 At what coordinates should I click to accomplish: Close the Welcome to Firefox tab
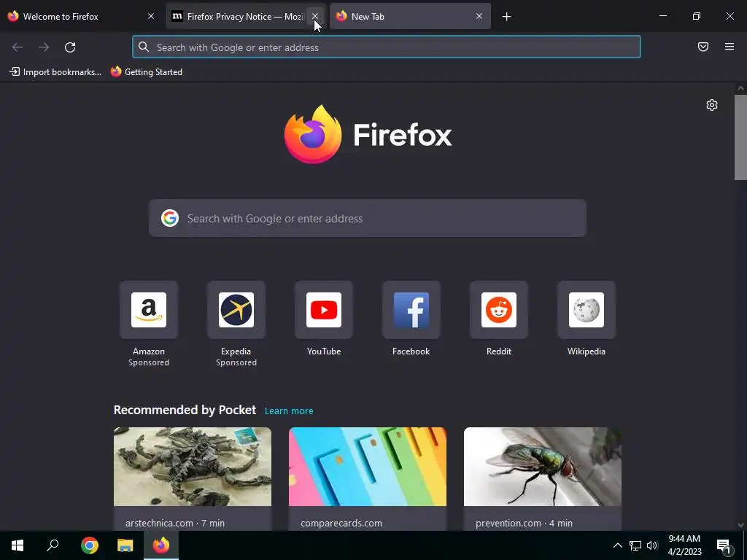coord(151,16)
